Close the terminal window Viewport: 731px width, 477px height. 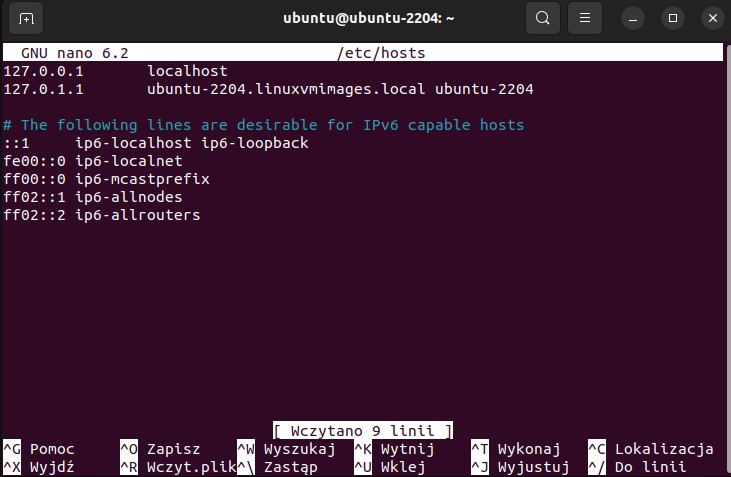(x=713, y=19)
